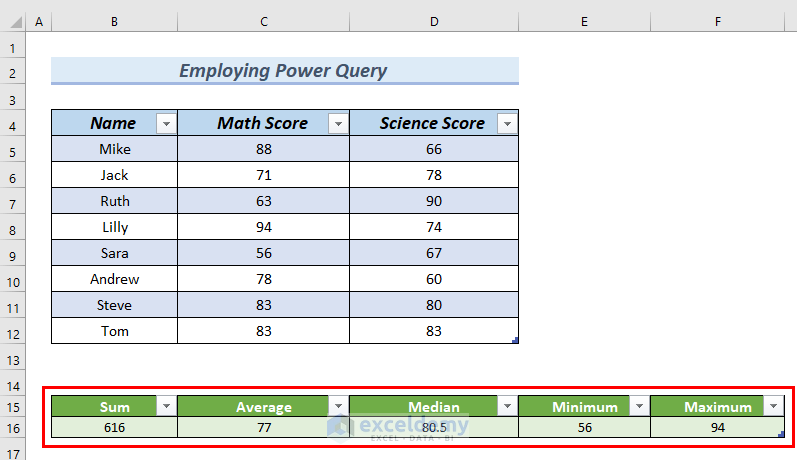Open the Science Score filter dropdown
This screenshot has height=460, width=797.
click(507, 124)
